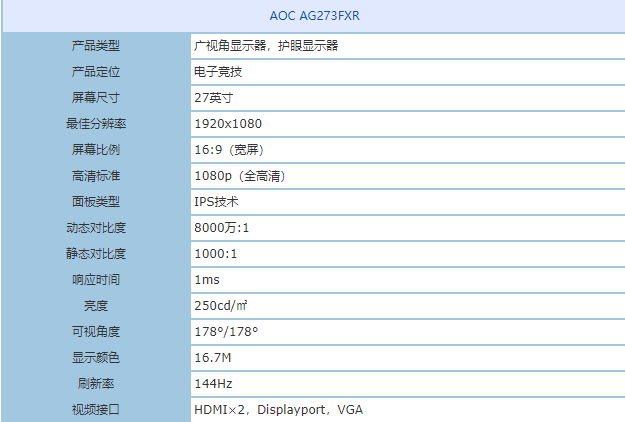Select the 屏幕尺寸 label

coord(96,98)
